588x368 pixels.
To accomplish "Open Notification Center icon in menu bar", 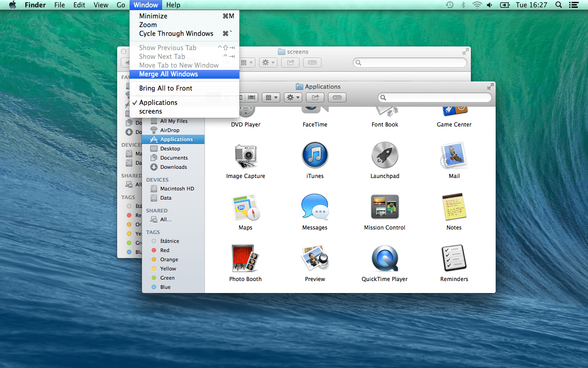I will click(574, 5).
